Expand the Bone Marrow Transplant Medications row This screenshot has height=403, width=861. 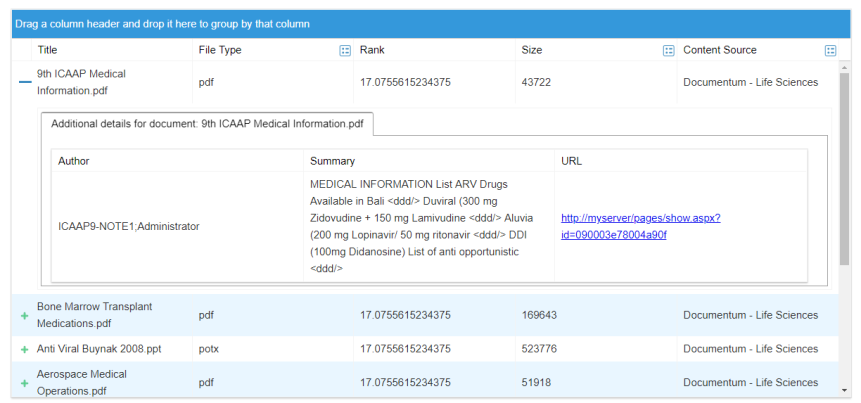pos(25,315)
